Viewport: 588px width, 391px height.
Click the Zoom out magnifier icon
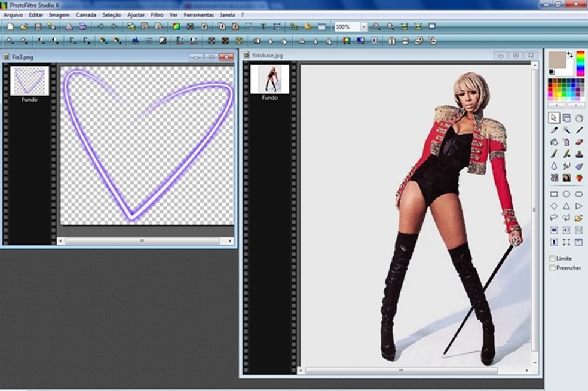[390, 27]
